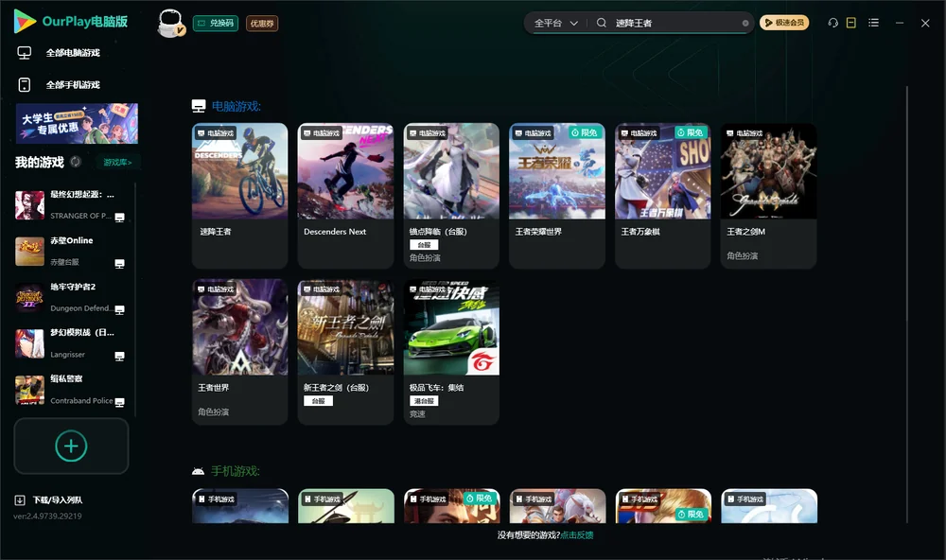Open the 大学生专属优惠 banner
Viewport: 946px width, 560px height.
77,123
